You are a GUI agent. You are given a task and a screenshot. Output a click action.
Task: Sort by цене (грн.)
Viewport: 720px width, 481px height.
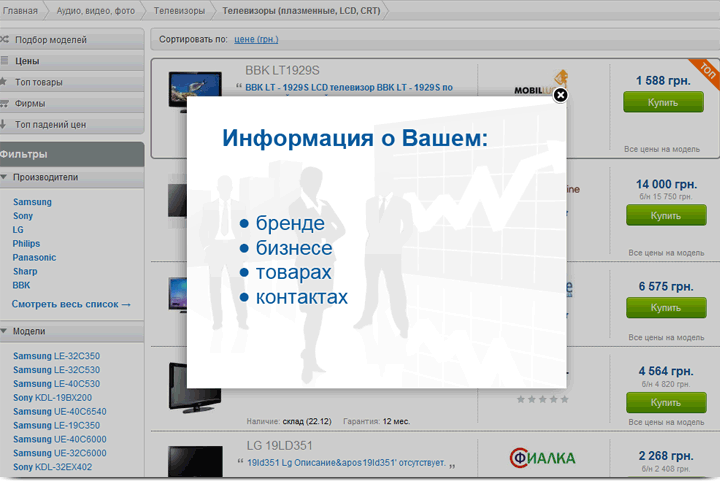[x=256, y=39]
